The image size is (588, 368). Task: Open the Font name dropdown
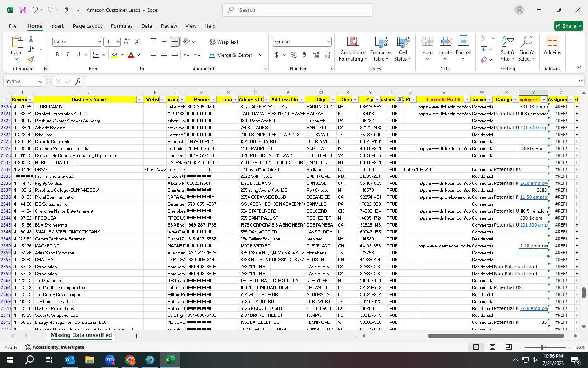pyautogui.click(x=99, y=42)
